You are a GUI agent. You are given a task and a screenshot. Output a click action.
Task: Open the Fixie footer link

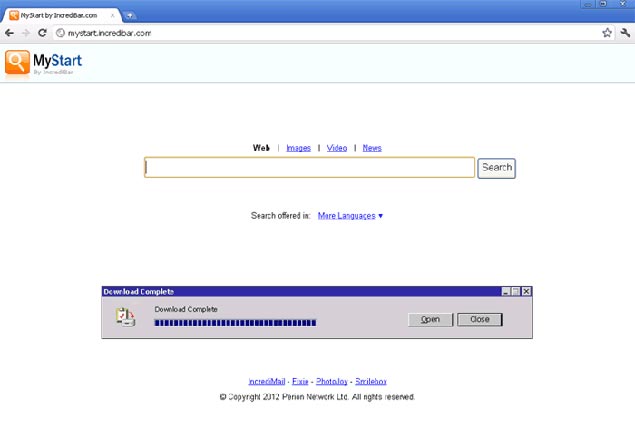(300, 381)
